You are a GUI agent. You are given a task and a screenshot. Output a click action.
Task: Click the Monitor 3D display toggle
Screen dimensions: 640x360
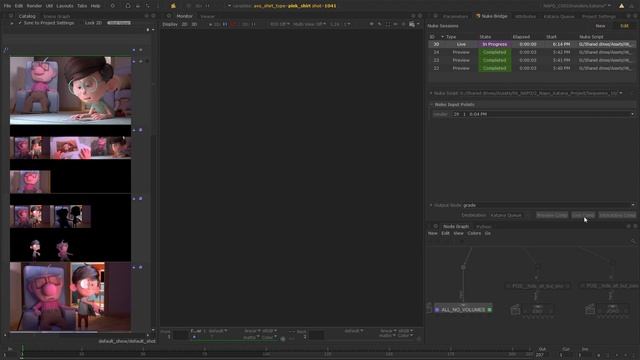(x=194, y=24)
